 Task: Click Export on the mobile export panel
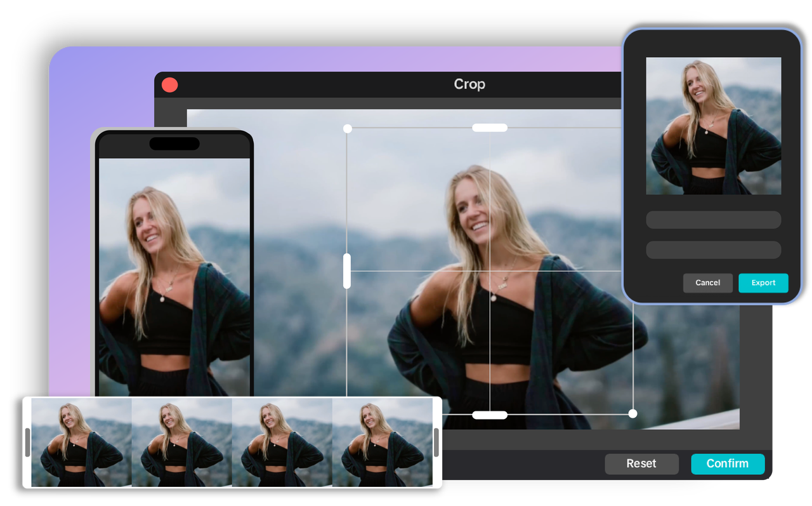coord(763,283)
